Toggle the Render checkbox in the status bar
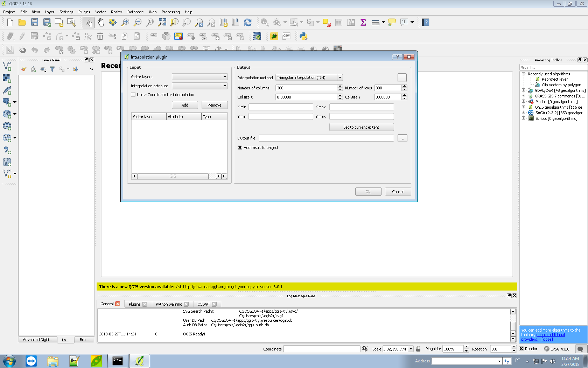This screenshot has height=368, width=588. coord(521,349)
